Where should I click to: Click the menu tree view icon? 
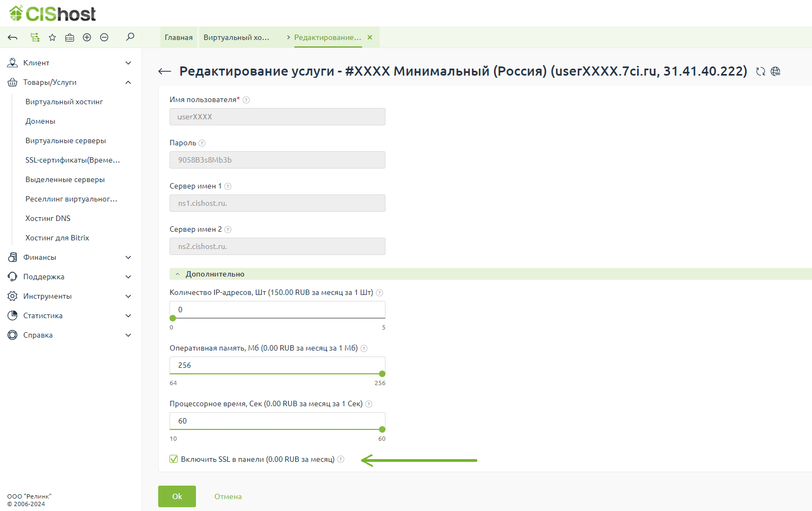tap(35, 37)
